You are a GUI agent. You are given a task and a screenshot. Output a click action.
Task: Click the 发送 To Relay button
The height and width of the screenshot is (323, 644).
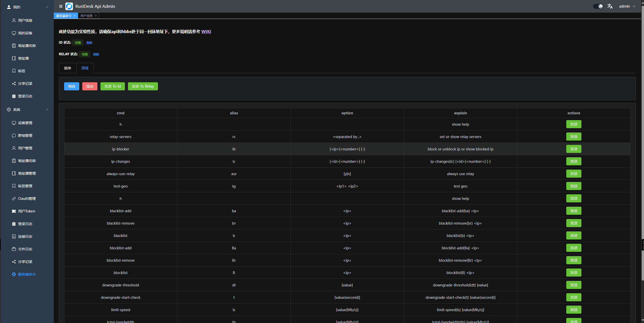[x=143, y=86]
